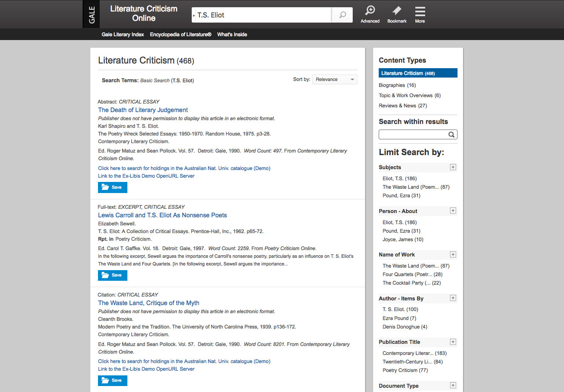Filter by author Denis Donoghue (4)
The height and width of the screenshot is (392, 564).
point(405,327)
